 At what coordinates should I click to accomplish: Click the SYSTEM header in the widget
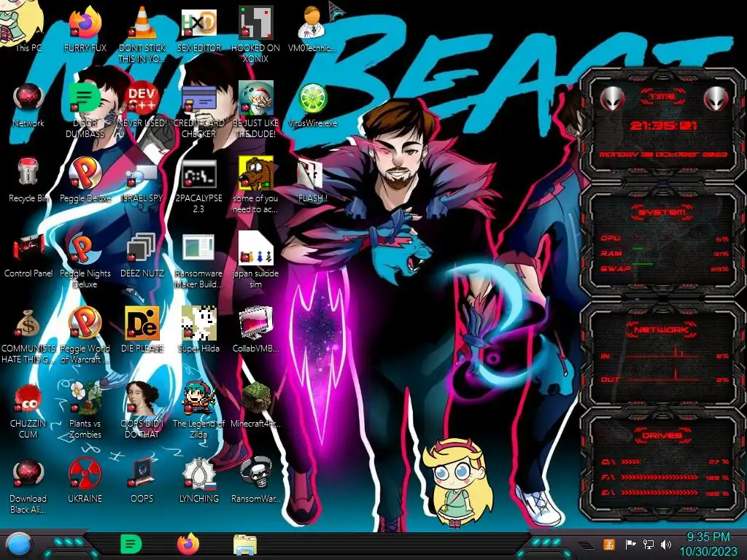tap(662, 212)
